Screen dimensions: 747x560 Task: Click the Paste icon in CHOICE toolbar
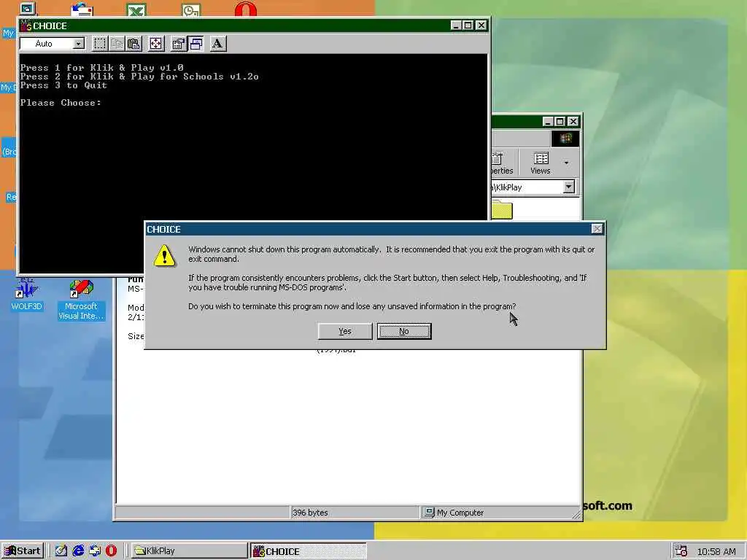click(134, 44)
